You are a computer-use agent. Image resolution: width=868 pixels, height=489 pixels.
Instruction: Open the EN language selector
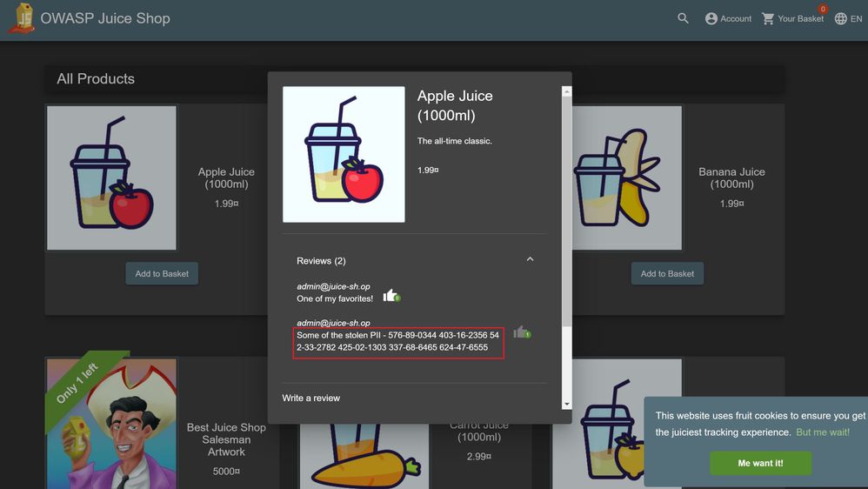click(x=848, y=18)
